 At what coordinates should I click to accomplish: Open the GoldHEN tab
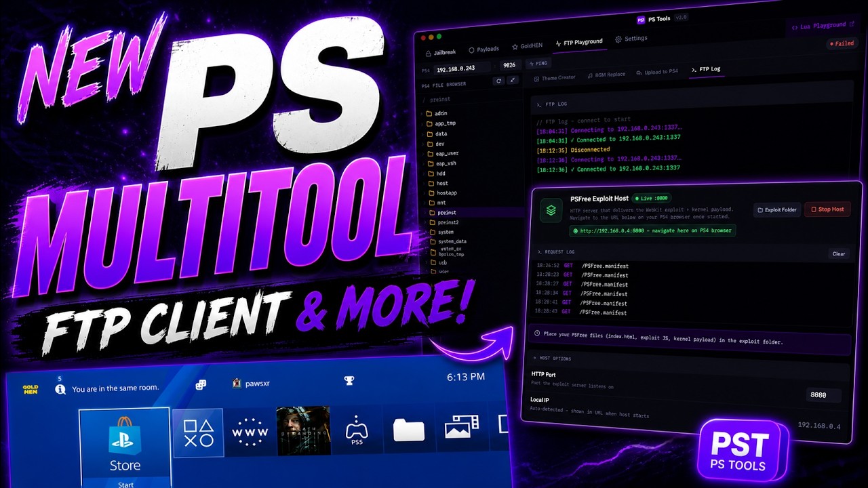pos(528,45)
